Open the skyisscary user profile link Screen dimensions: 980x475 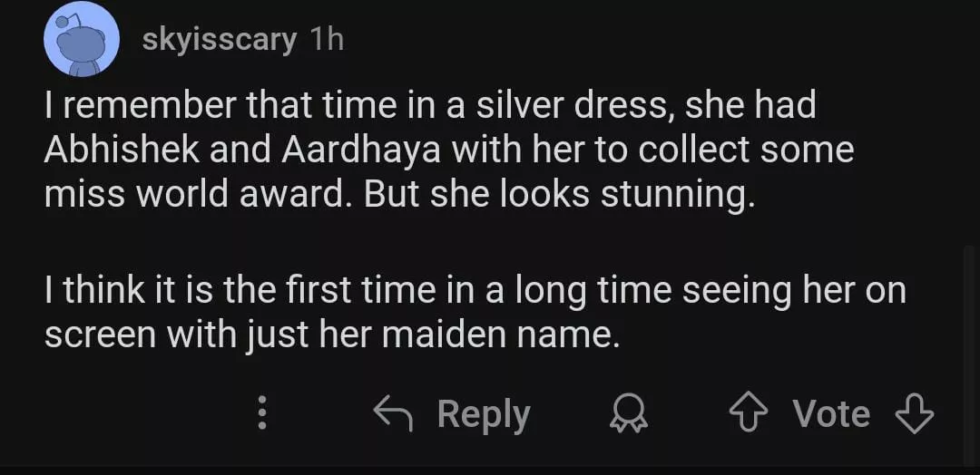pos(219,40)
